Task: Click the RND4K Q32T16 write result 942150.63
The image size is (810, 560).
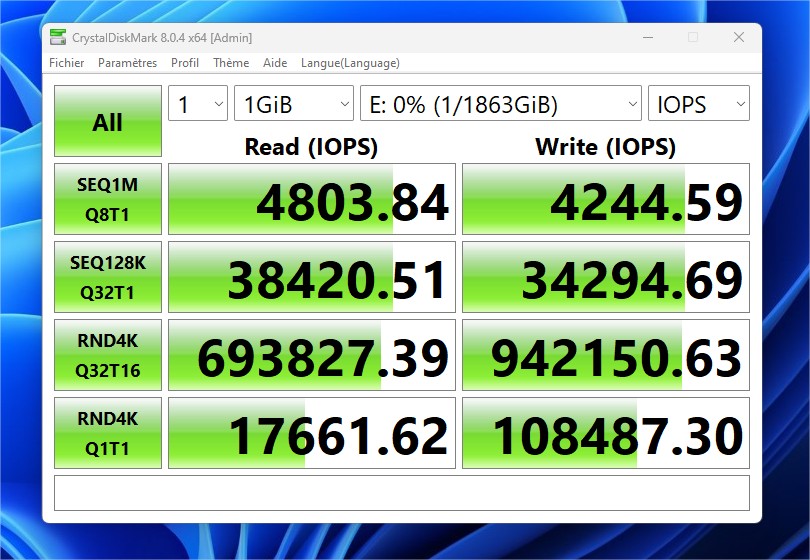Action: 606,355
